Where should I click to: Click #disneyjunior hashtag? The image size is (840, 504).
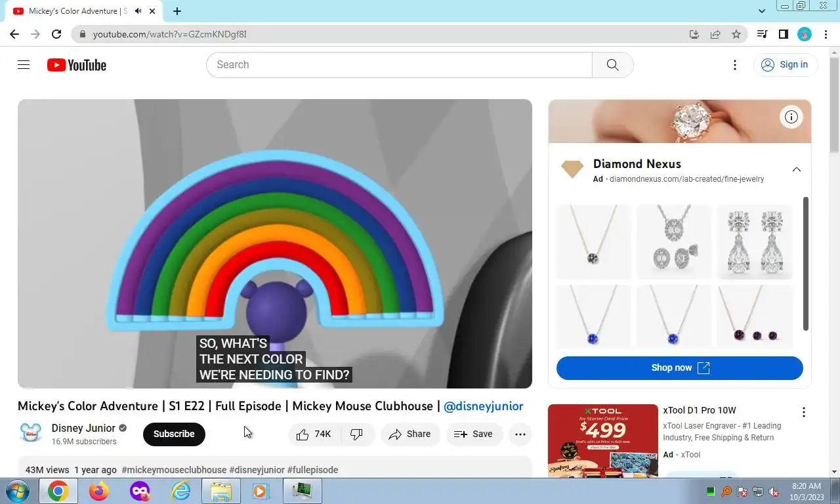(x=257, y=470)
